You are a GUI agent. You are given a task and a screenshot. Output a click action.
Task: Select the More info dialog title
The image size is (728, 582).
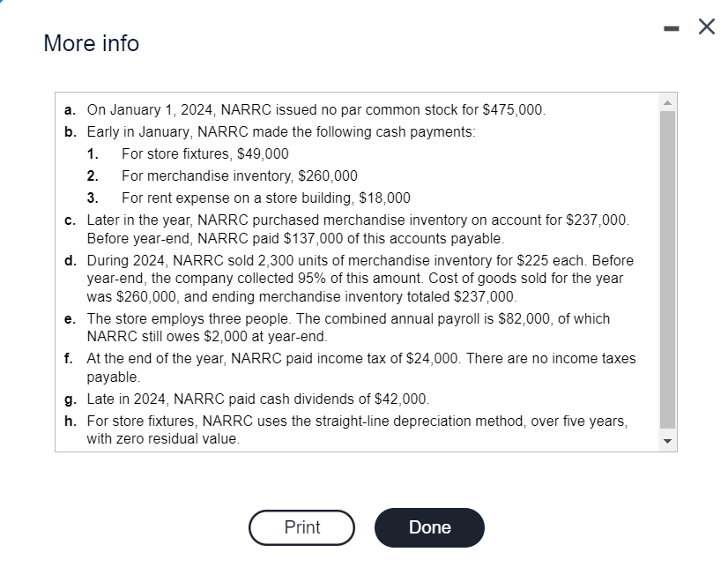point(91,43)
